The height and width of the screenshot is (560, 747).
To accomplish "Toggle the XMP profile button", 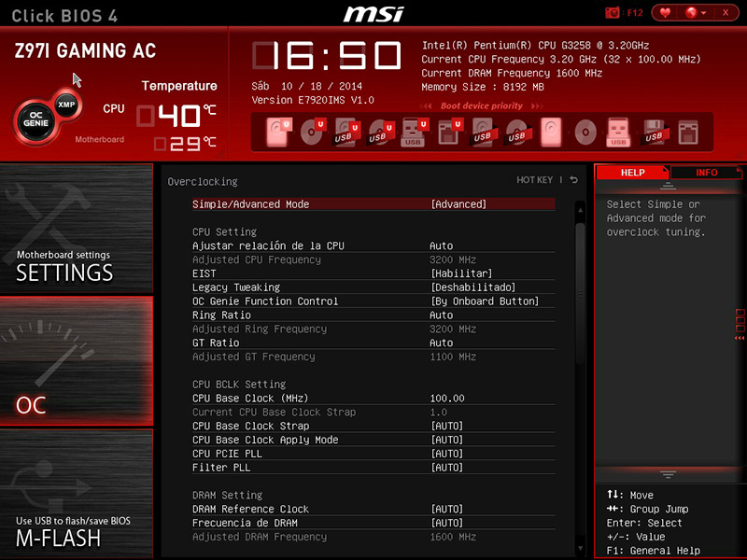I will (x=66, y=105).
